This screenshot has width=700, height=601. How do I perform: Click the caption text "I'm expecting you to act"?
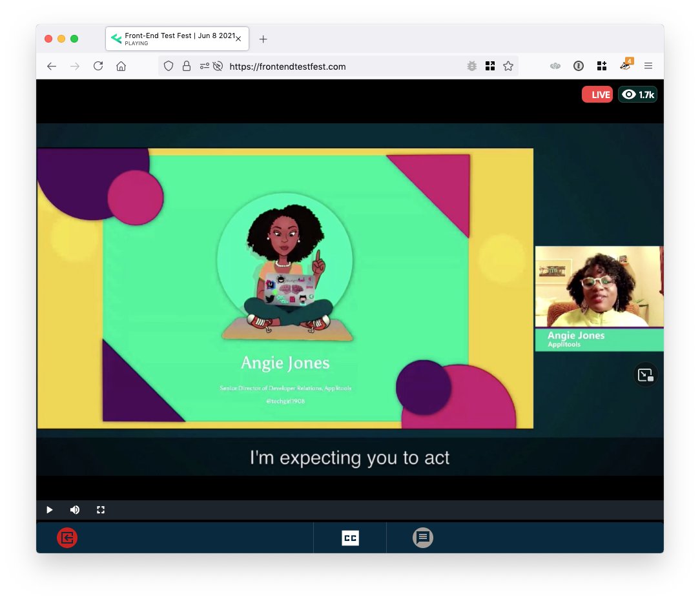pos(349,458)
